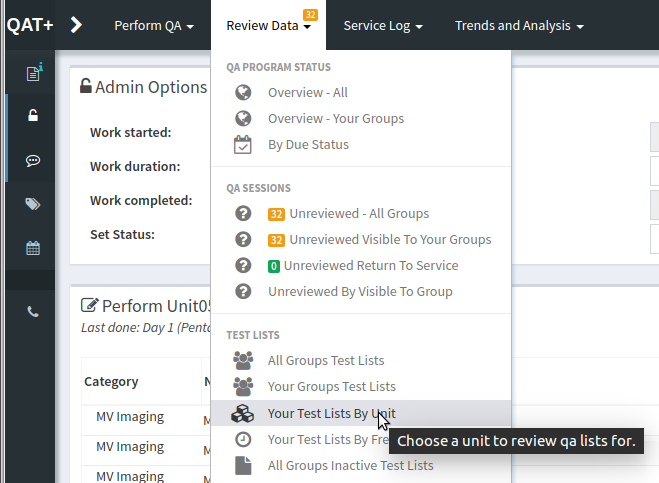Click the cubes icon for Test Lists By Unit
The height and width of the screenshot is (483, 659).
pyautogui.click(x=242, y=414)
